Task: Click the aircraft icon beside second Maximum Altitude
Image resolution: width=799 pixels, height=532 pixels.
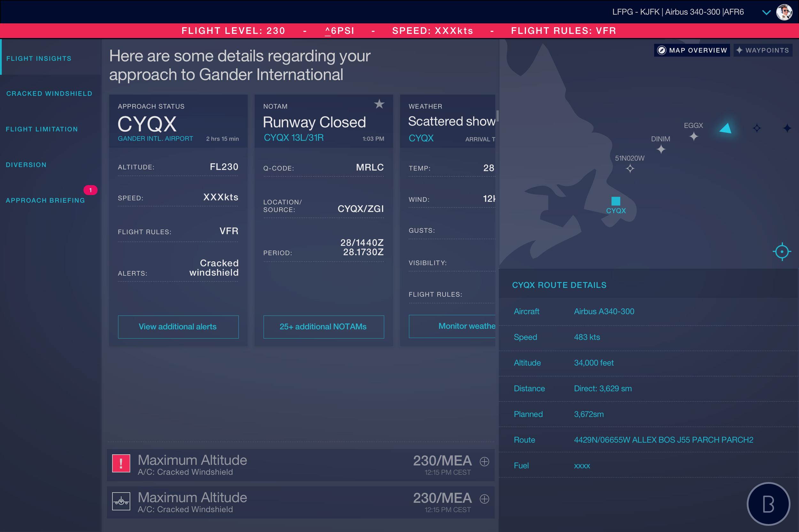Action: (x=121, y=501)
